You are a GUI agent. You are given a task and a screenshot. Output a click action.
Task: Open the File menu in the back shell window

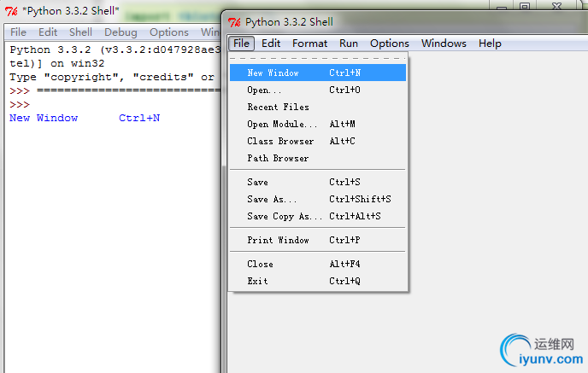(18, 32)
